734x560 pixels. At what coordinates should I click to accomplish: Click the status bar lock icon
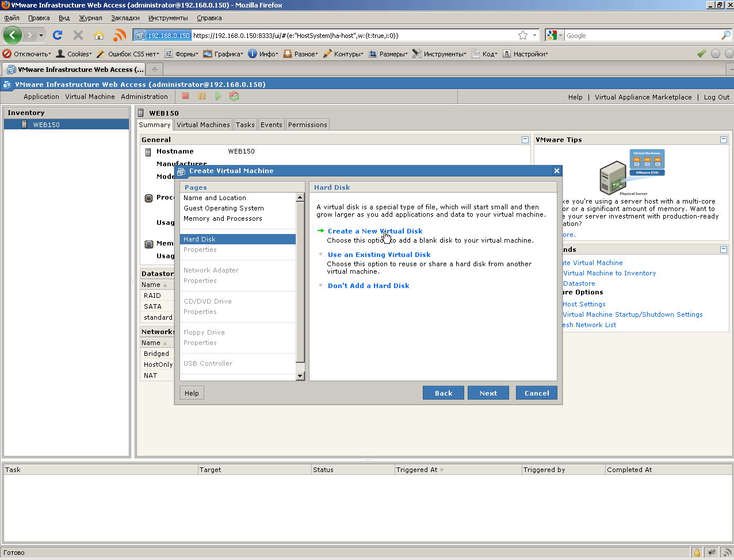[697, 553]
